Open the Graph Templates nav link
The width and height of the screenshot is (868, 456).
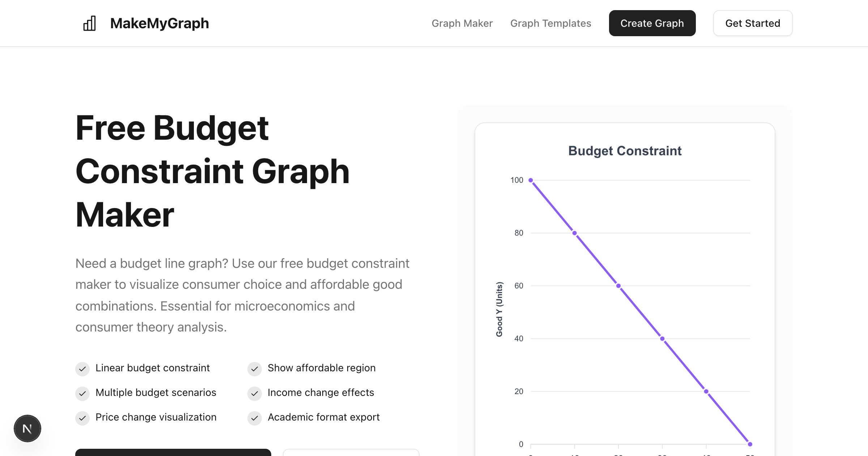[x=550, y=23]
